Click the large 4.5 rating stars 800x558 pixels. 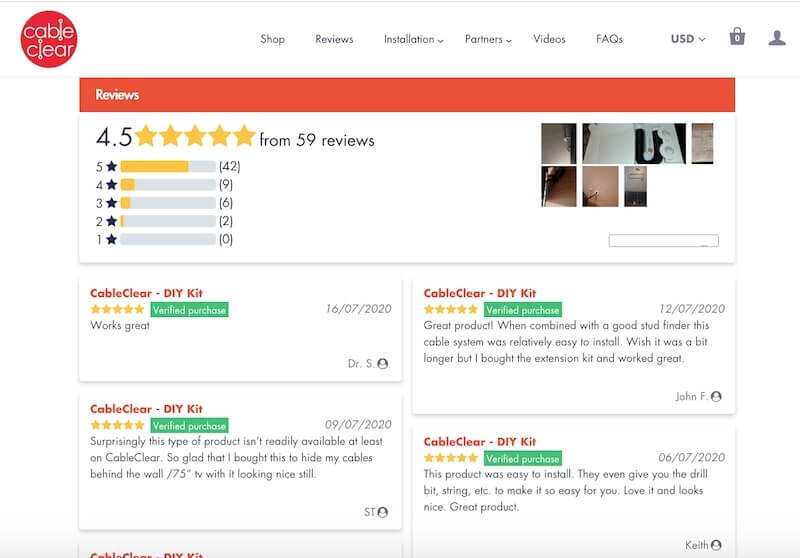[195, 136]
